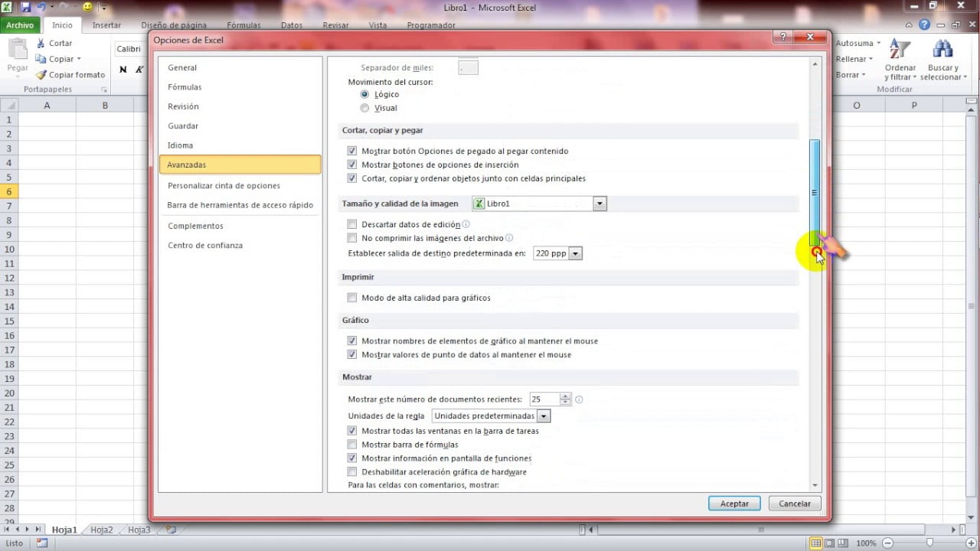
Task: Click info icon next to recent documents count
Action: [579, 399]
